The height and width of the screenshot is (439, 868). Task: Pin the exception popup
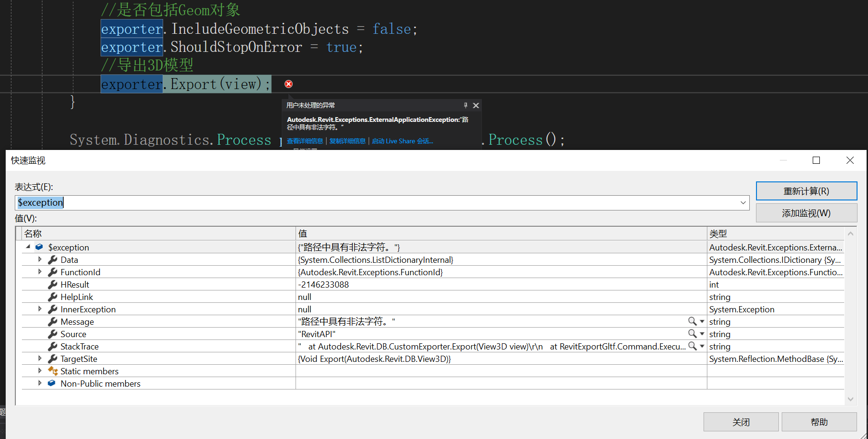click(466, 105)
